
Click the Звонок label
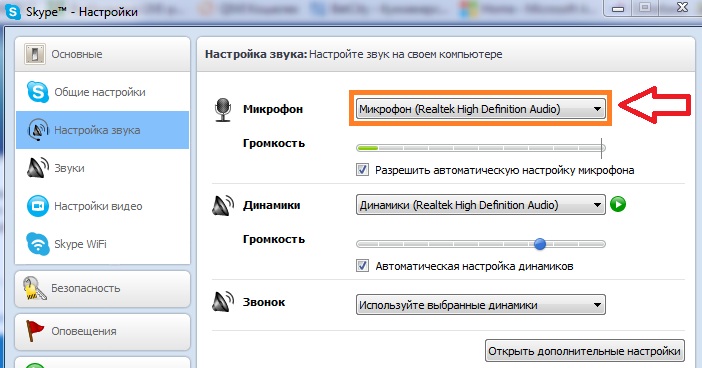(x=264, y=302)
